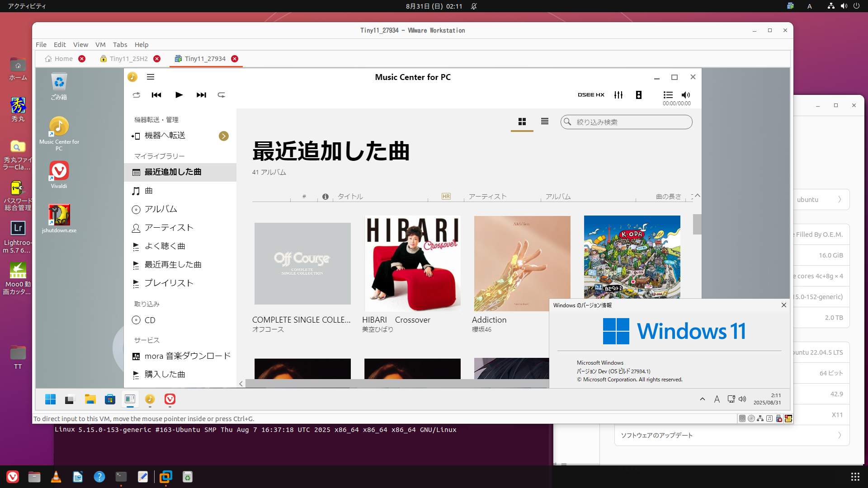Open the File menu in VMware Workstation

(x=41, y=45)
